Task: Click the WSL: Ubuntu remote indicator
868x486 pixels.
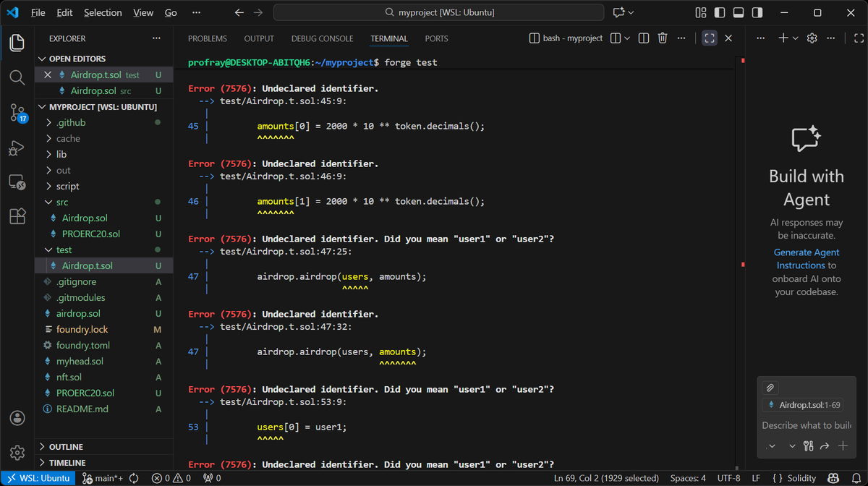Action: [38, 478]
